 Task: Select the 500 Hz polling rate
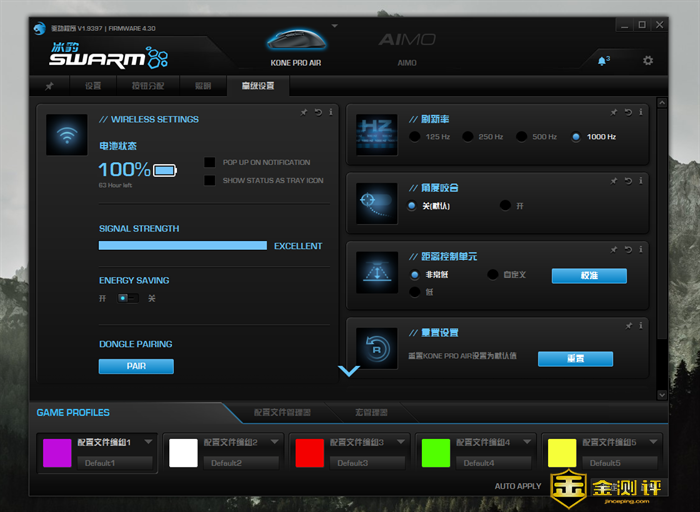point(522,137)
